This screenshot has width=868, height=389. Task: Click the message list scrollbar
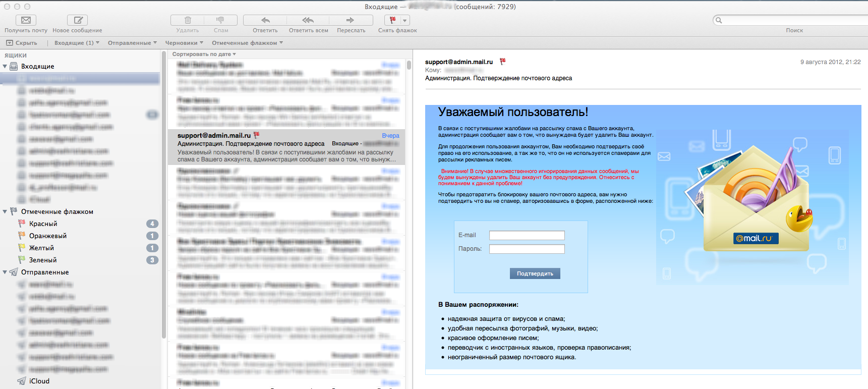pos(409,65)
